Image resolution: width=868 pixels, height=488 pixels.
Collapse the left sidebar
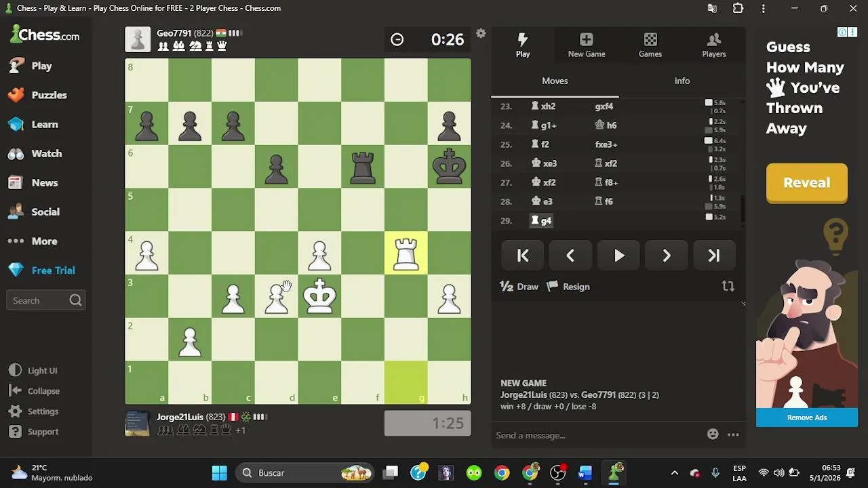[x=35, y=391]
